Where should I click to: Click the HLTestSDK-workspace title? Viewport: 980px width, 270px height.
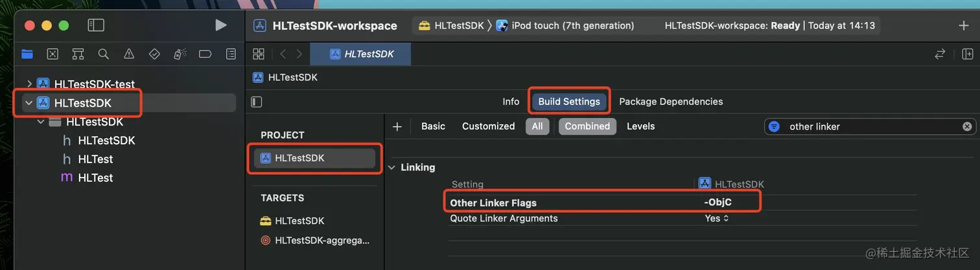pos(334,26)
